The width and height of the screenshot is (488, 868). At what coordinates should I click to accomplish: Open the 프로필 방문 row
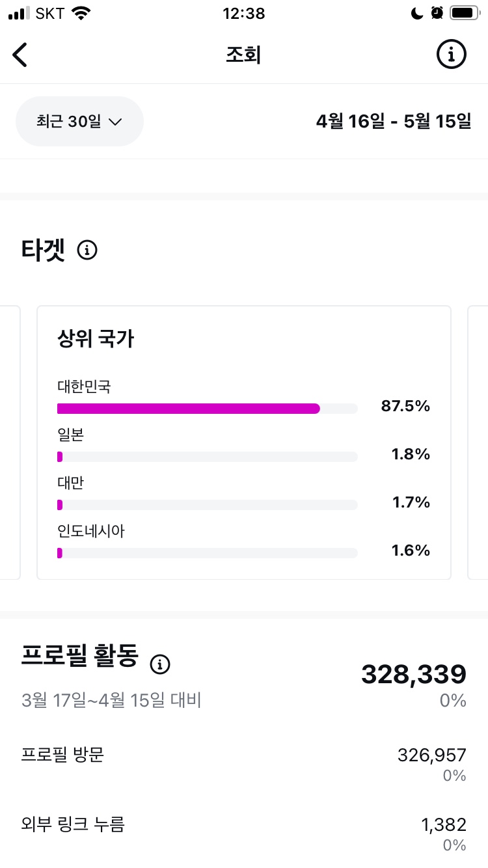tap(244, 764)
